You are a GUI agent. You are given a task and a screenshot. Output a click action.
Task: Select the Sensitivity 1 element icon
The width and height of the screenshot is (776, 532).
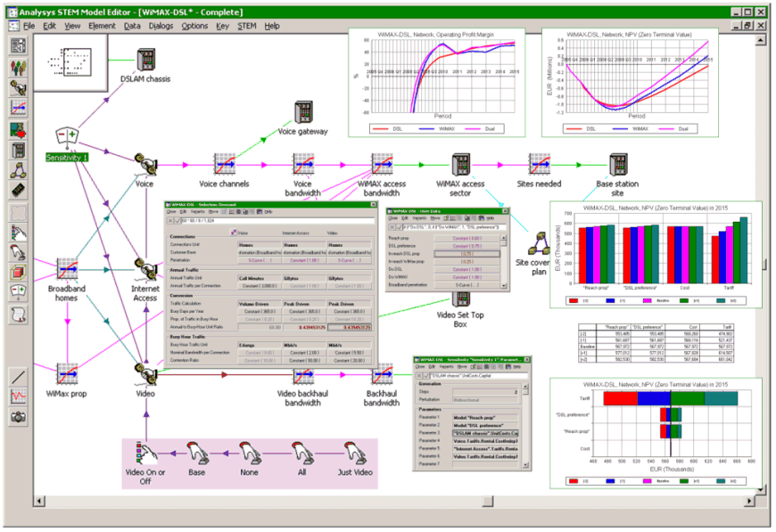coord(67,137)
